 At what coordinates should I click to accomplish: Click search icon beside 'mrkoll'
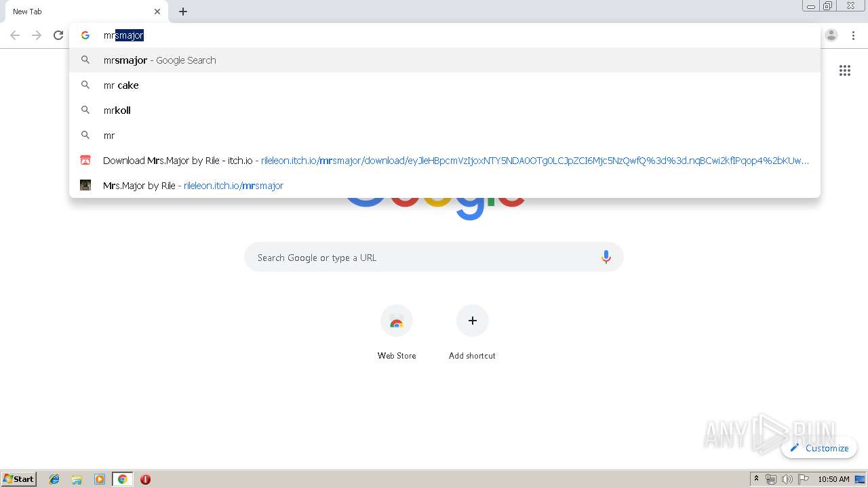click(85, 110)
